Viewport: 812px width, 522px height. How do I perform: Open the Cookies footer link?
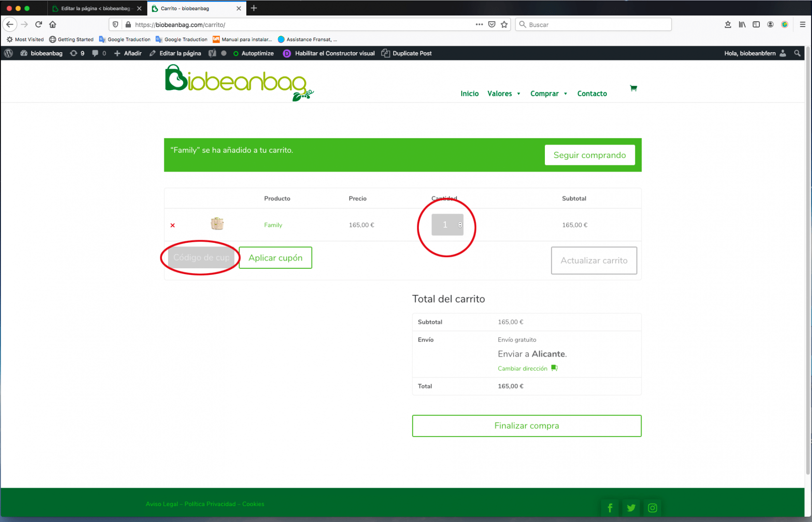click(253, 504)
